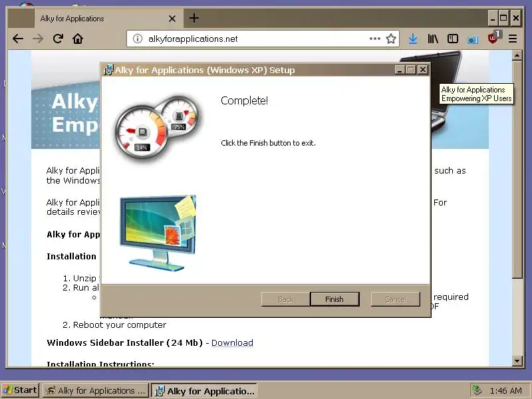The height and width of the screenshot is (399, 532).
Task: Open the browser hamburger menu
Action: (x=513, y=39)
